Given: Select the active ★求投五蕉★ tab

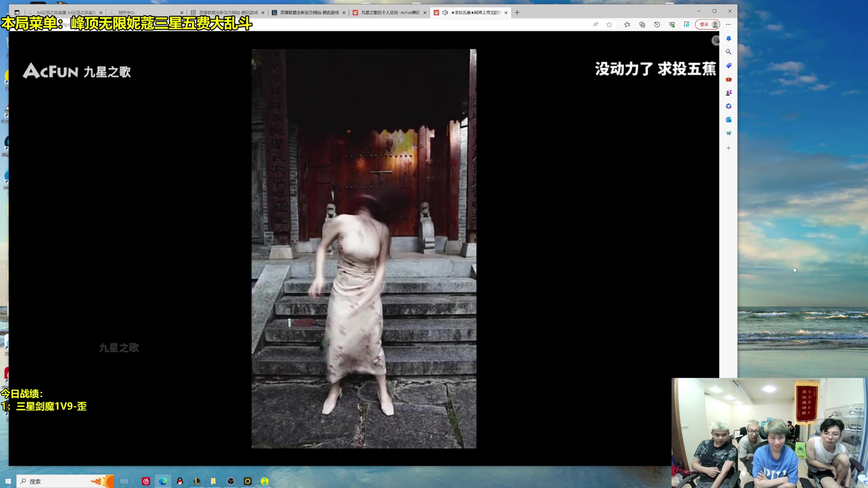Looking at the screenshot, I should (471, 13).
